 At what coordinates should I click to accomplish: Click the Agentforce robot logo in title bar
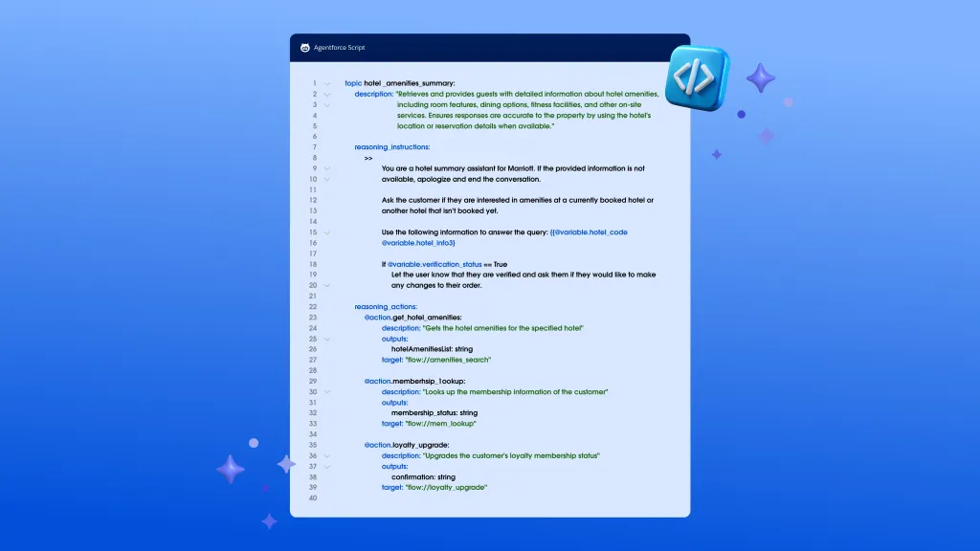(x=304, y=48)
